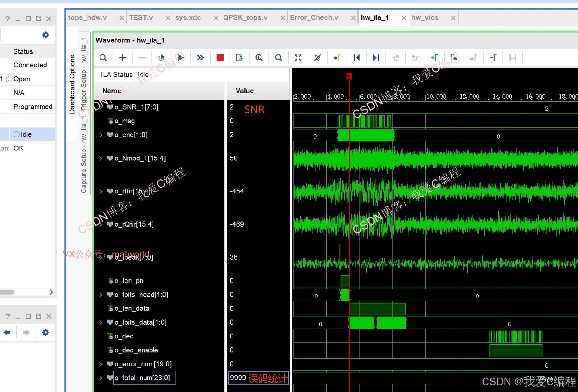Expand the o_Ibits_data[1:0] signal

tap(101, 322)
